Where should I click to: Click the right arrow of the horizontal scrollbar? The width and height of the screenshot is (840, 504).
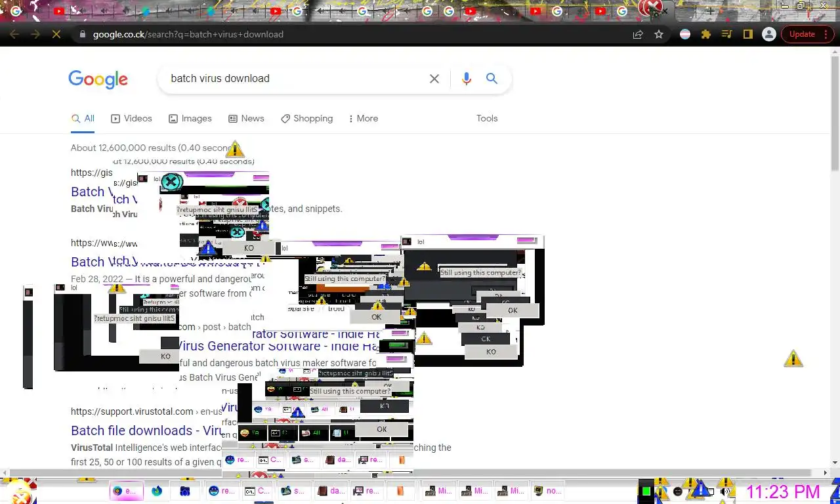(x=825, y=472)
